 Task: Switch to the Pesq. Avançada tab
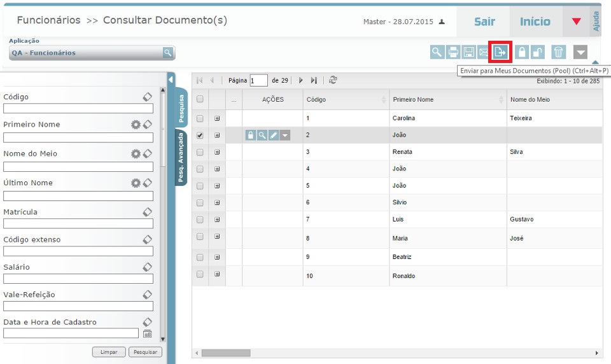(181, 157)
